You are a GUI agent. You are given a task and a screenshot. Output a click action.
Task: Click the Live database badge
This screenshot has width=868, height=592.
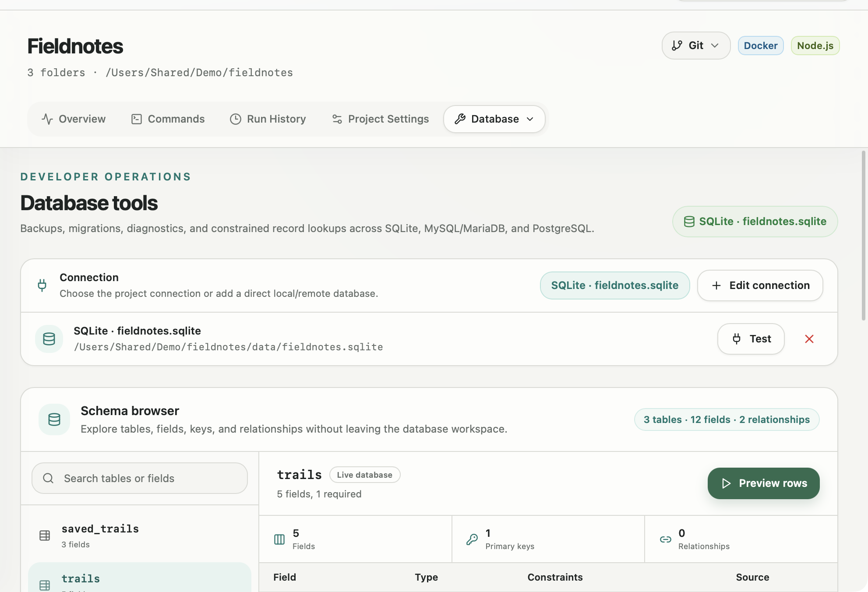(364, 475)
